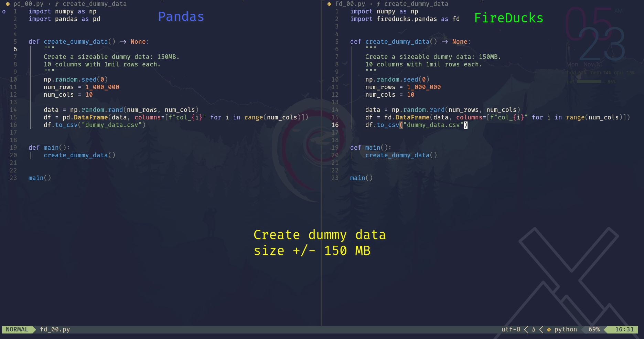The image size is (644, 339).
Task: Click the function symbol icon in fd_00.py breadcrumb
Action: [378, 4]
